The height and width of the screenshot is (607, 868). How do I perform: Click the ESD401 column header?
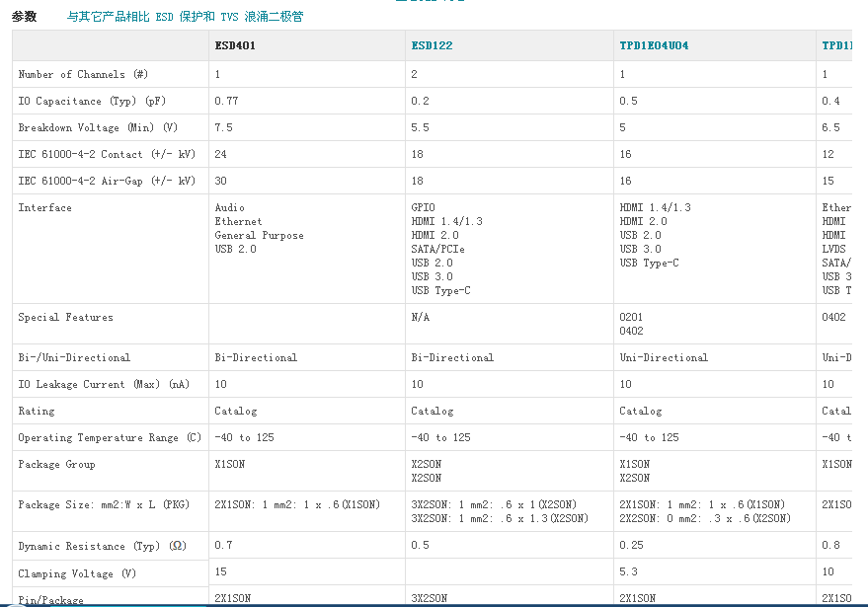click(236, 45)
